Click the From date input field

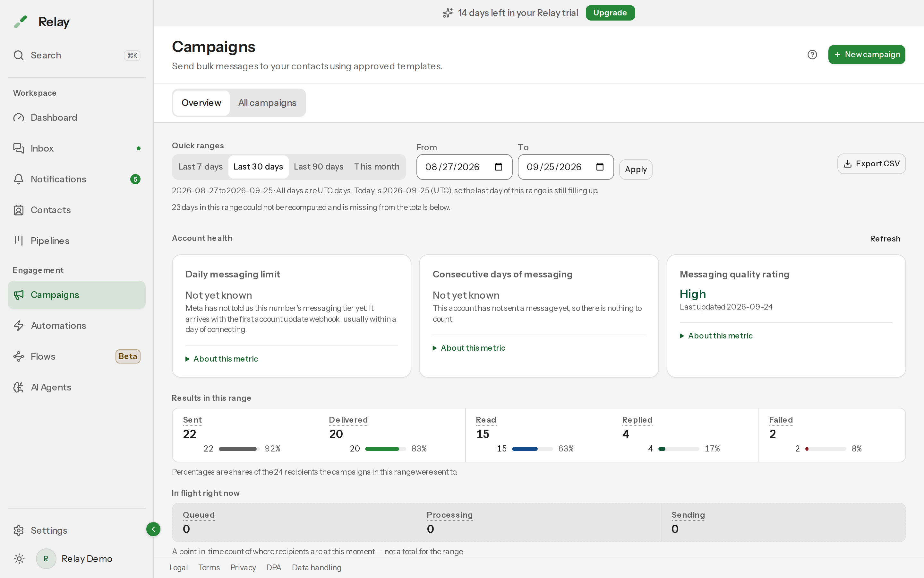[464, 167]
